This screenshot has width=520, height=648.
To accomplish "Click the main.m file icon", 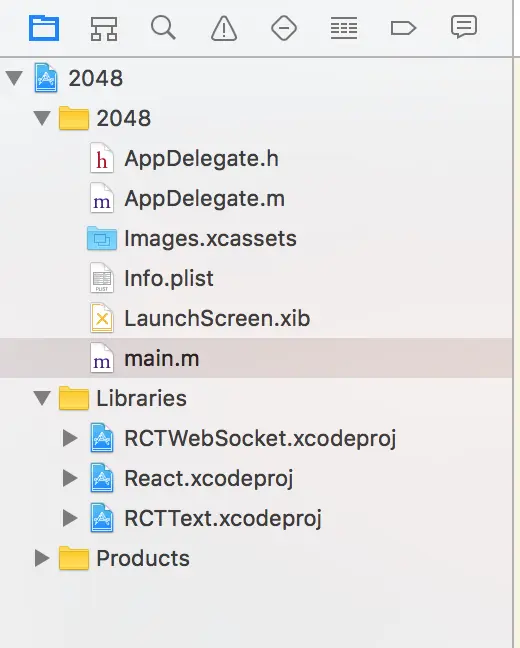I will pyautogui.click(x=102, y=358).
